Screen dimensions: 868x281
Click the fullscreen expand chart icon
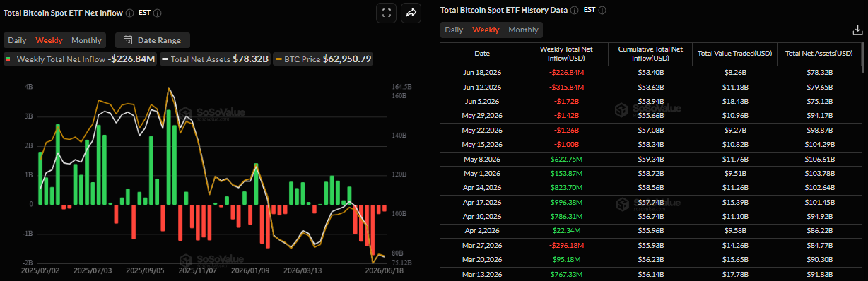(x=386, y=13)
